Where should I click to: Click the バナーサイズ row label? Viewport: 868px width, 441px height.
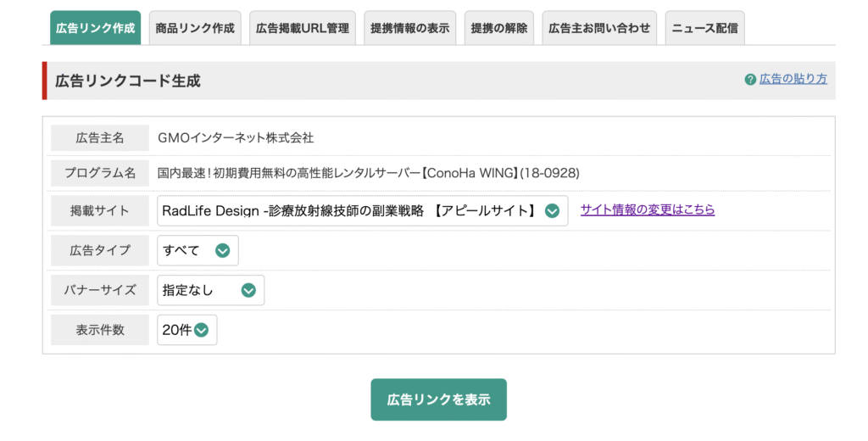(100, 290)
